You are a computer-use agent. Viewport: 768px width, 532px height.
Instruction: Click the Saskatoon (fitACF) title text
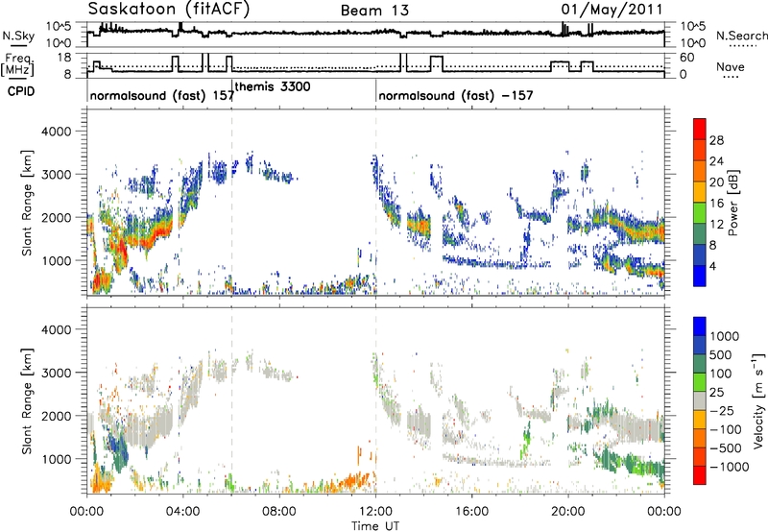tap(169, 10)
